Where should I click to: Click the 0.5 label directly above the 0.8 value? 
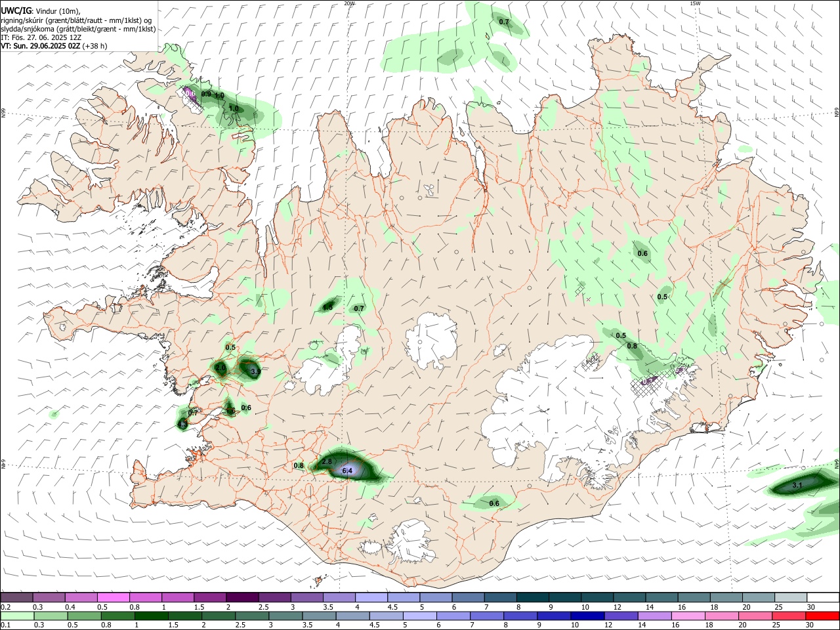tap(621, 335)
